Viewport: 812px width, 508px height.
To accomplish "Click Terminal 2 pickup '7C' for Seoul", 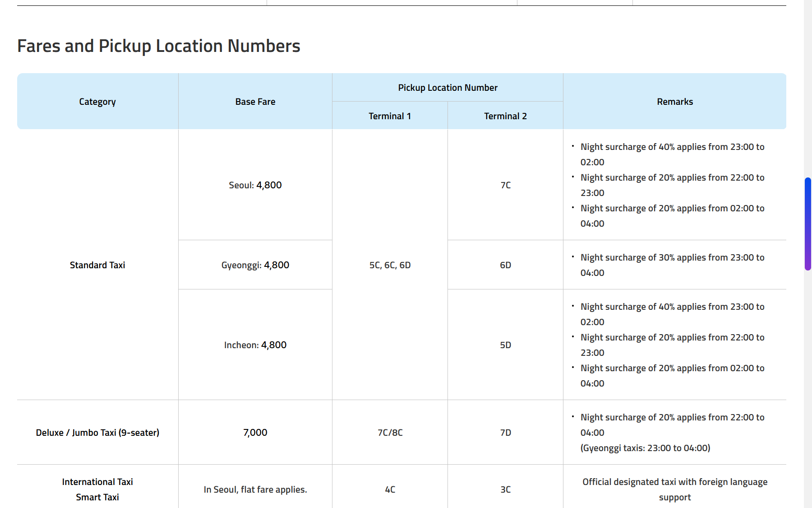I will click(x=506, y=185).
